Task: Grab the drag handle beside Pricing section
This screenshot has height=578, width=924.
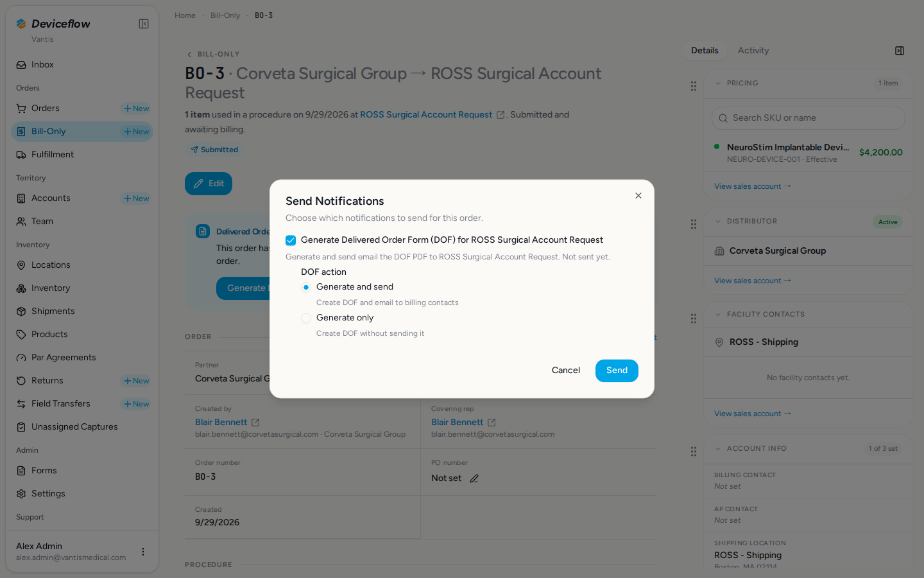Action: tap(693, 86)
